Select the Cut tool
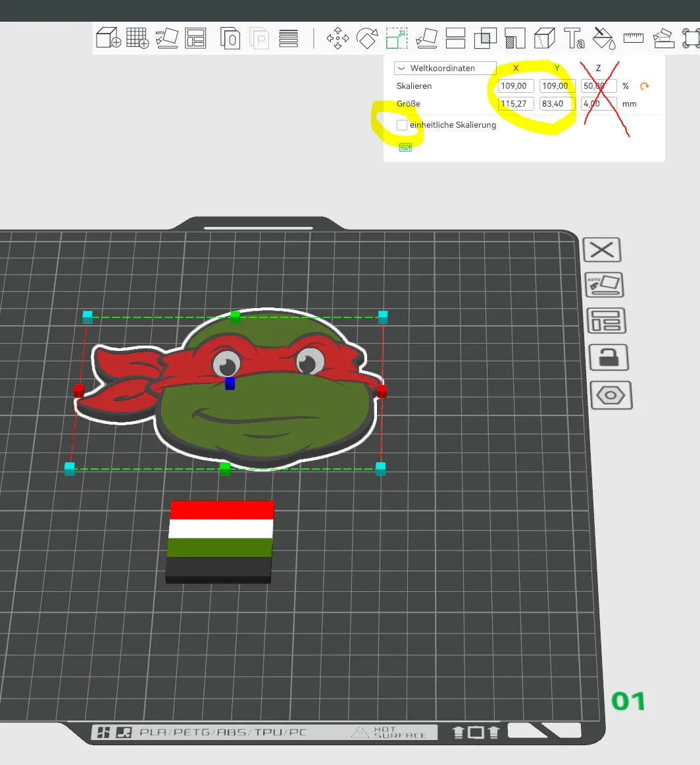This screenshot has height=765, width=700. (x=456, y=38)
